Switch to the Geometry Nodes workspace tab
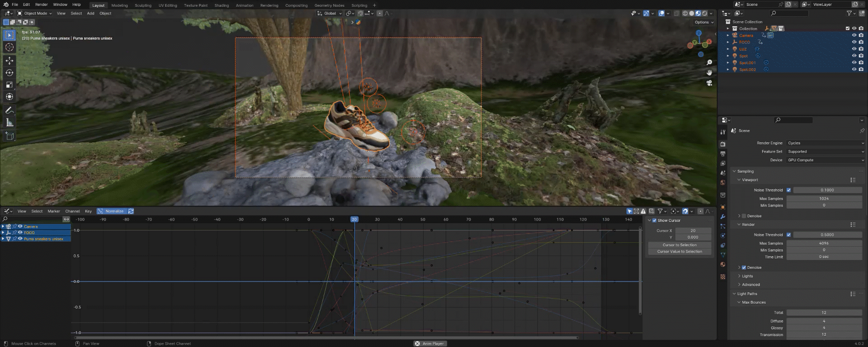868x347 pixels. point(330,5)
